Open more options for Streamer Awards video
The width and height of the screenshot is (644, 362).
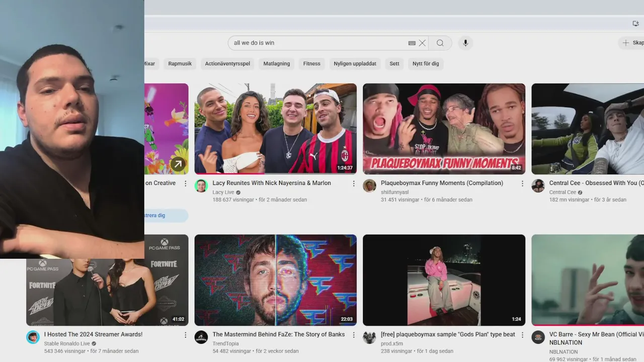point(185,335)
